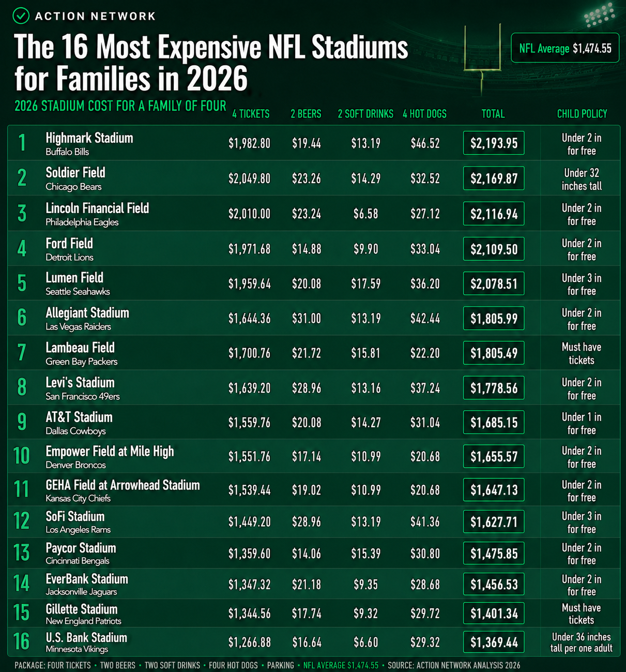This screenshot has width=626, height=672.
Task: Select the Soldier Field stadium name
Action: tap(75, 173)
